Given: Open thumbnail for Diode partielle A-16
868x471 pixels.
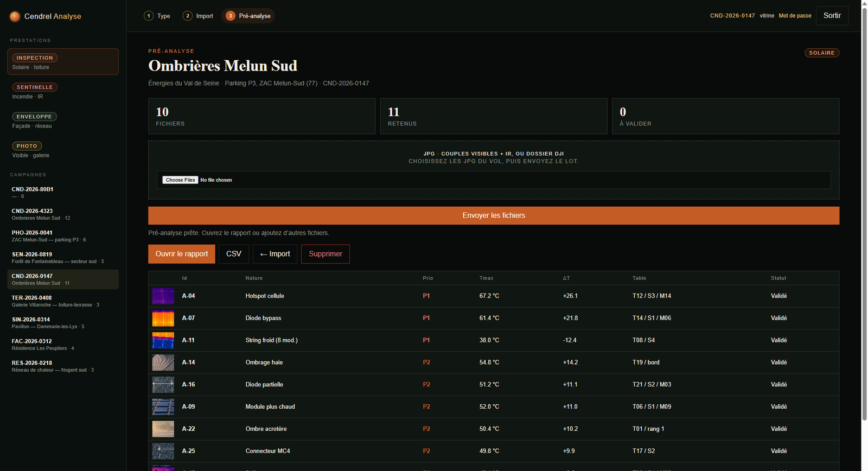Looking at the screenshot, I should pos(163,385).
